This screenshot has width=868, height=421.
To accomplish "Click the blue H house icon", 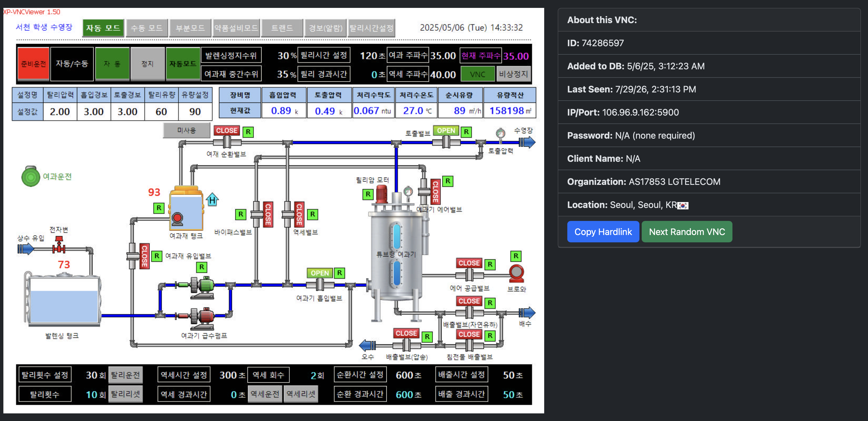I will (212, 200).
